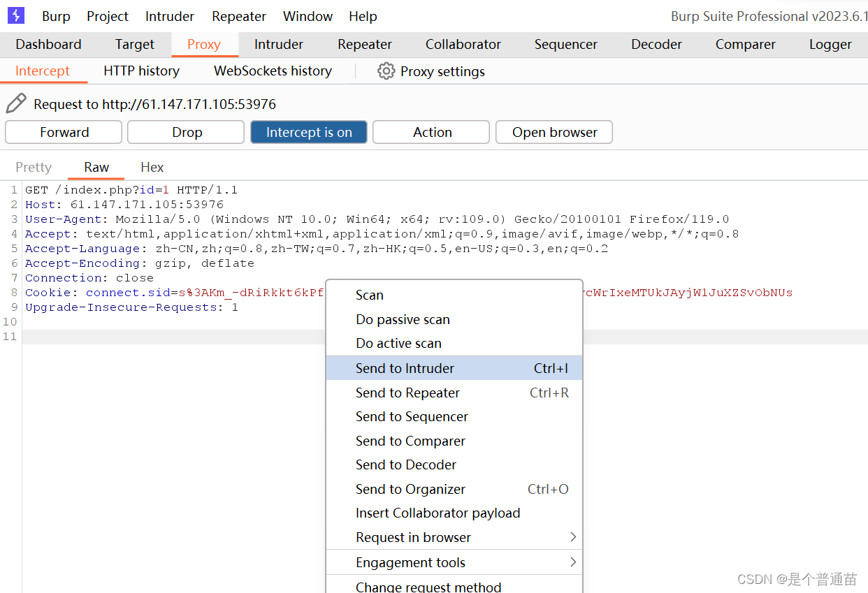Click the Accept-Encoding: gzip, deflate line
868x593 pixels.
(140, 263)
